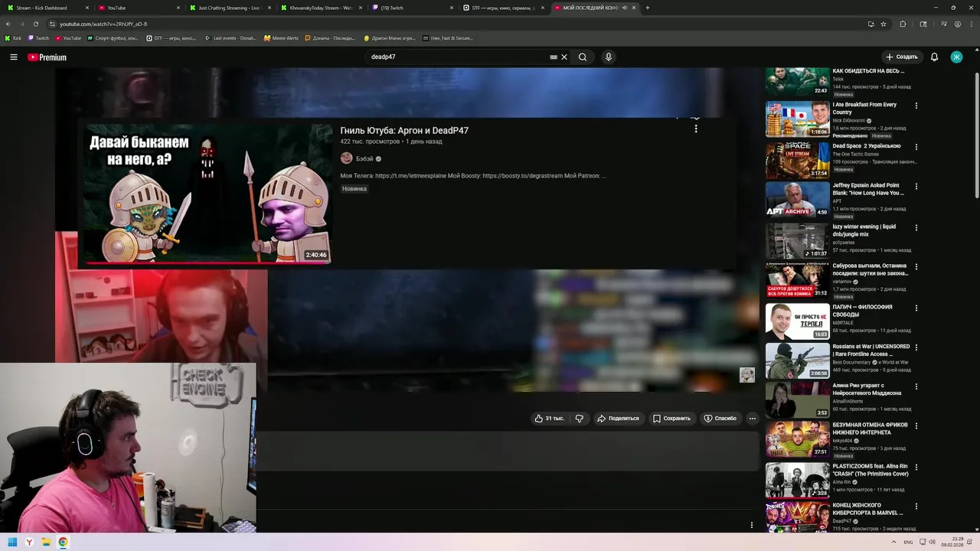Open options for Russians at War video
980x551 pixels.
[916, 347]
